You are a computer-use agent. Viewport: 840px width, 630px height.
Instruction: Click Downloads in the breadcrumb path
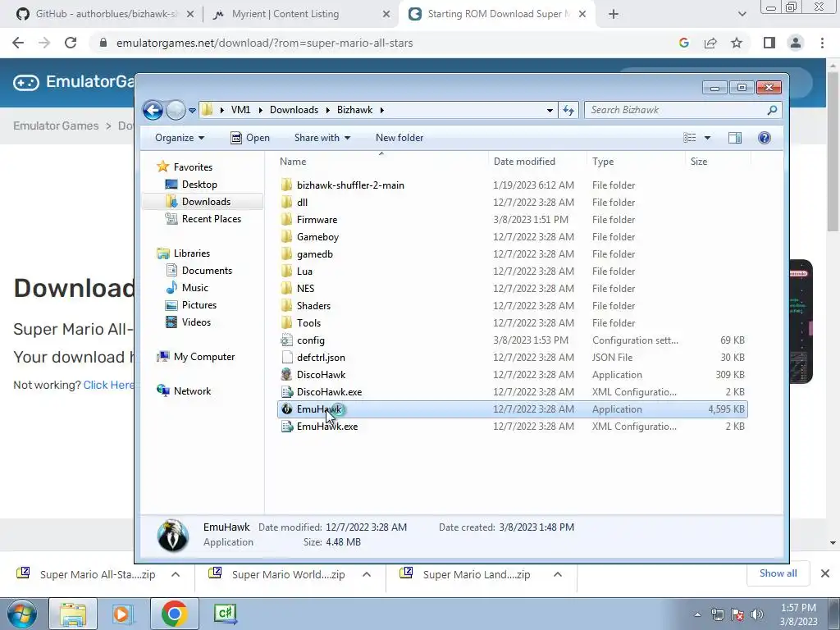(x=294, y=110)
